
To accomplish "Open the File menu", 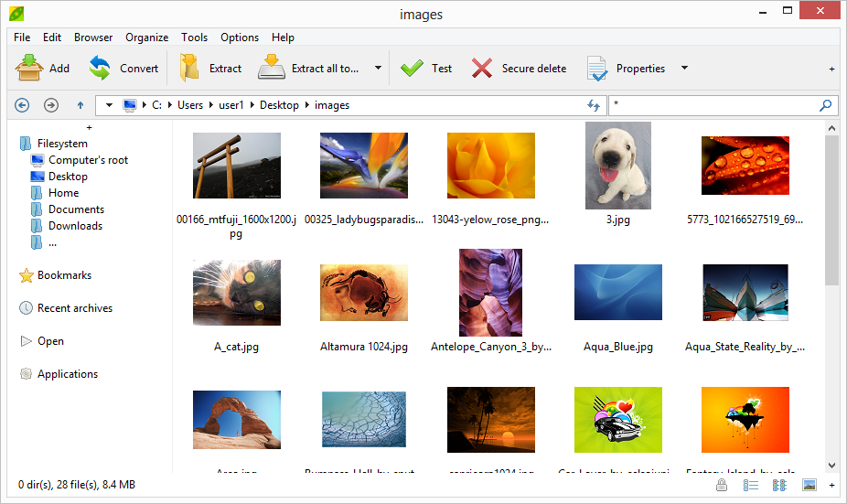I will [22, 38].
